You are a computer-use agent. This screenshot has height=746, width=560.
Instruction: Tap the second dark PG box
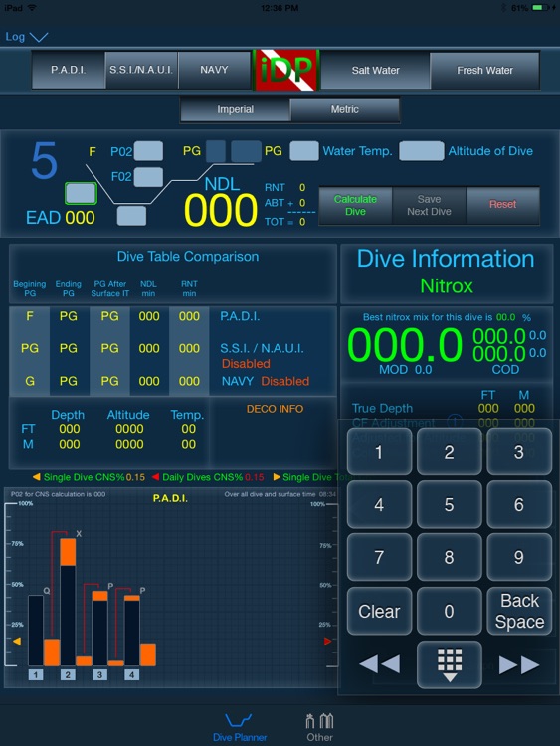tap(246, 152)
